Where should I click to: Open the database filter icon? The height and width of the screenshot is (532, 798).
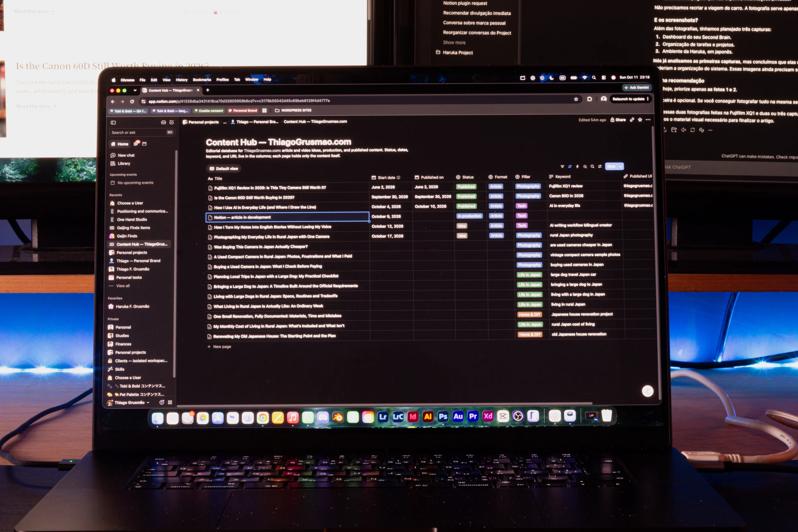click(x=562, y=167)
